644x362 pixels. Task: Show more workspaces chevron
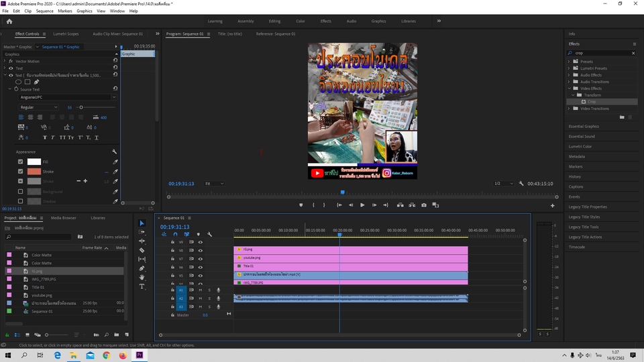[439, 21]
